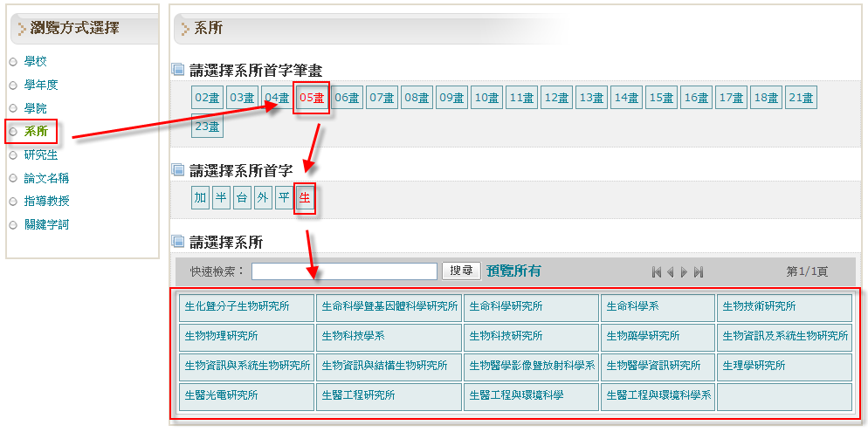
Task: Select the 學校 browse option
Action: (x=36, y=62)
